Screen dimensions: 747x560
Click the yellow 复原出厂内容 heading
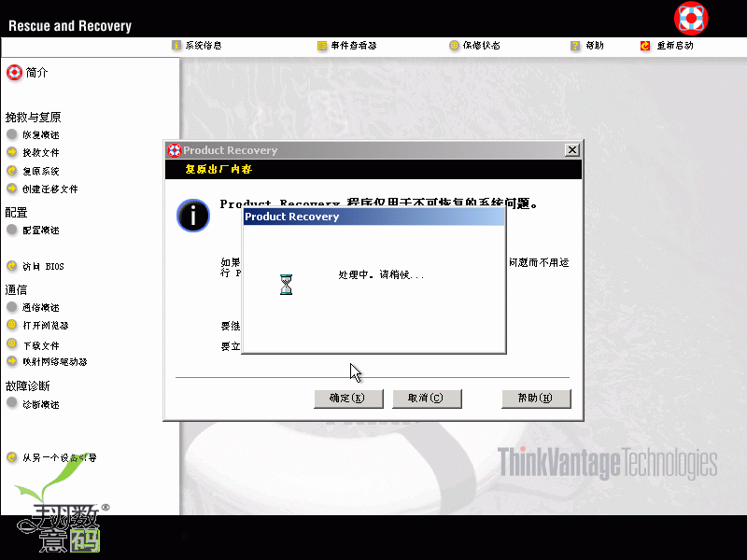click(x=218, y=169)
